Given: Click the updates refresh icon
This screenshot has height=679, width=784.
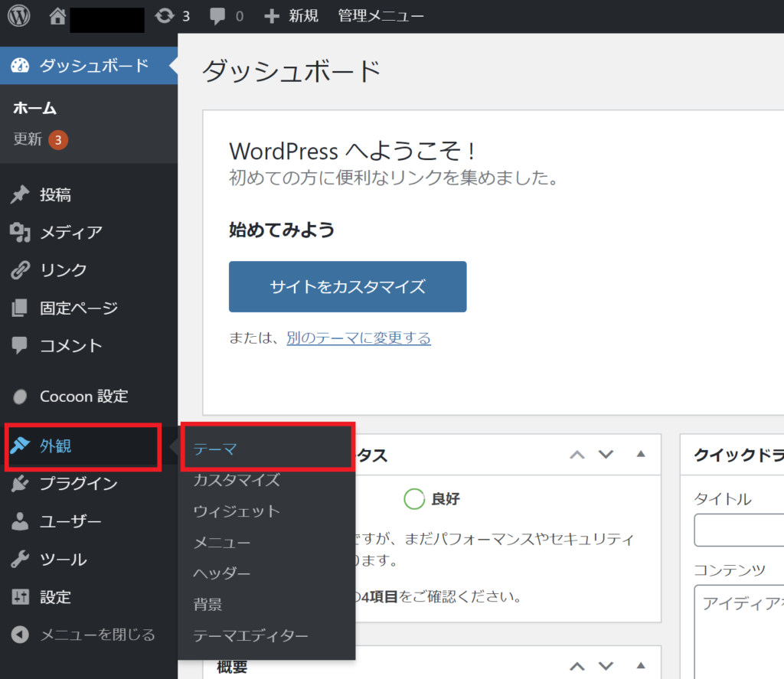Looking at the screenshot, I should click(165, 16).
